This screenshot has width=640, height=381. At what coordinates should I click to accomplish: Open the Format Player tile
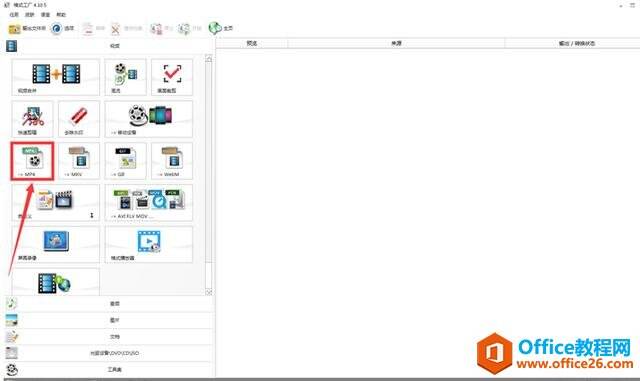(149, 245)
